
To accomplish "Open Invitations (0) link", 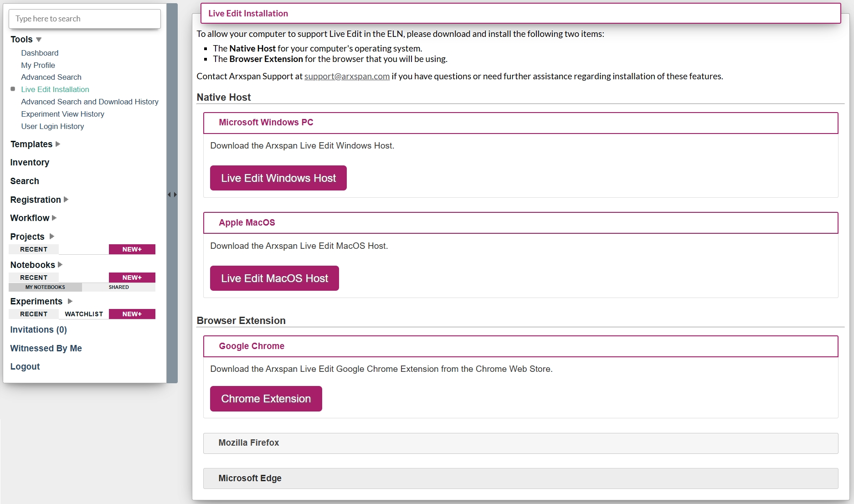I will coord(39,330).
